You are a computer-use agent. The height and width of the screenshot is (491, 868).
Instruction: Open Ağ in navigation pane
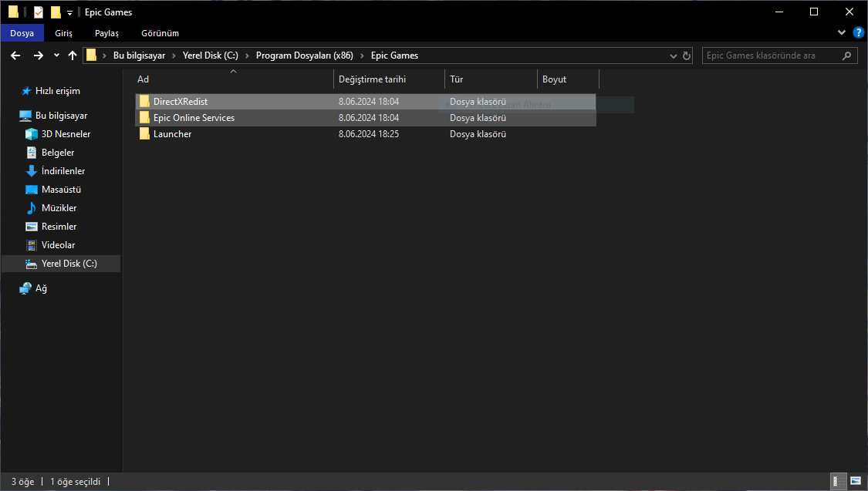[x=41, y=288]
